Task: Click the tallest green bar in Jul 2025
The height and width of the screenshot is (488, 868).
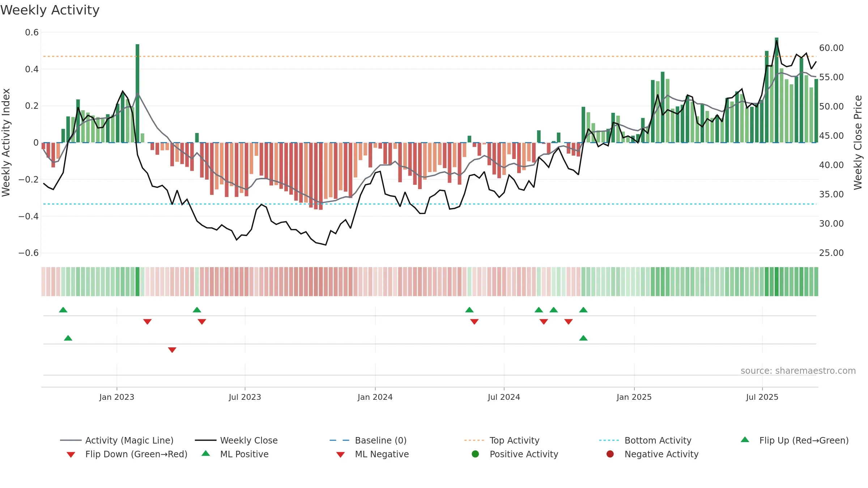Action: (776, 90)
